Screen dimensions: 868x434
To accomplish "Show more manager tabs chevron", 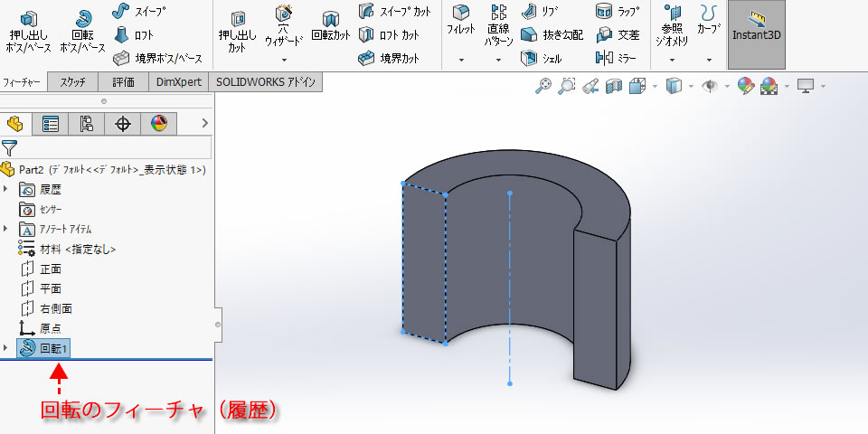I will coord(205,123).
